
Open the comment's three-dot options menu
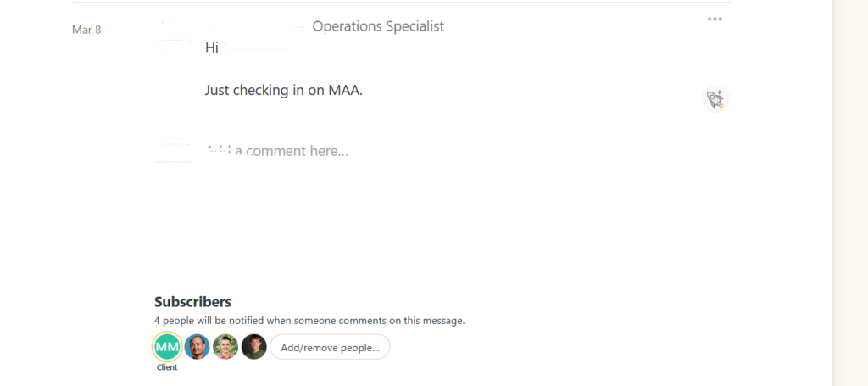click(x=715, y=19)
